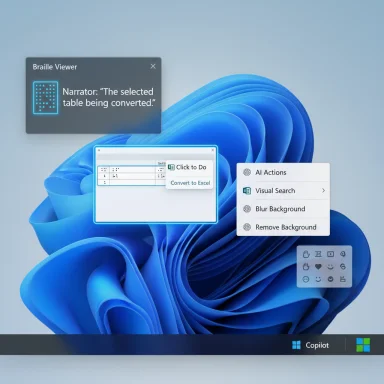Pick the square frame icon in emoji panel

330,254
